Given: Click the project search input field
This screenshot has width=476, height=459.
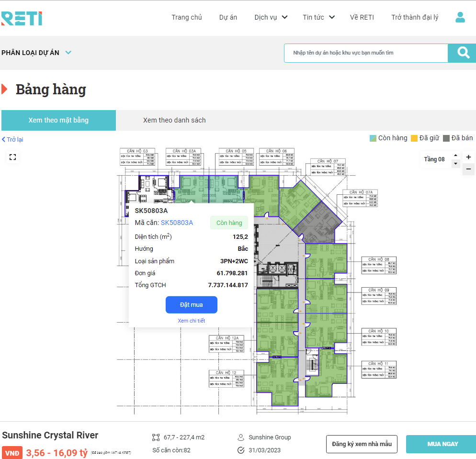Looking at the screenshot, I should click(366, 53).
